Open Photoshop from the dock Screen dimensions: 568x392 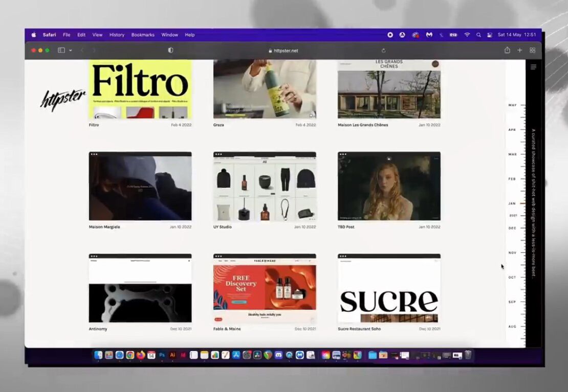(x=162, y=355)
